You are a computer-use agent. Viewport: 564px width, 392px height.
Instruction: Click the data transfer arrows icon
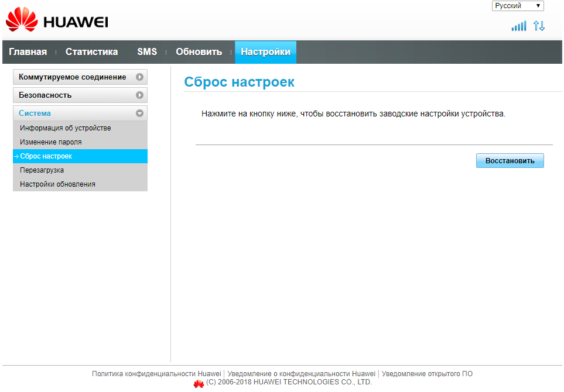(539, 26)
